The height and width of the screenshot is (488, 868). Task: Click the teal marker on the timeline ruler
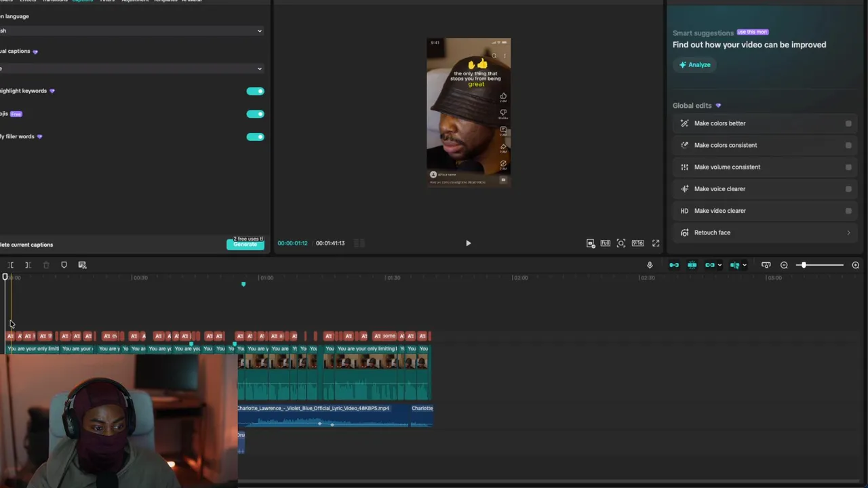(243, 284)
